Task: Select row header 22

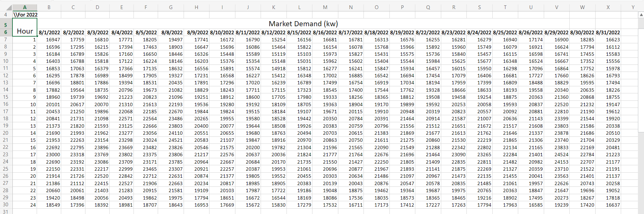Action: coord(6,147)
